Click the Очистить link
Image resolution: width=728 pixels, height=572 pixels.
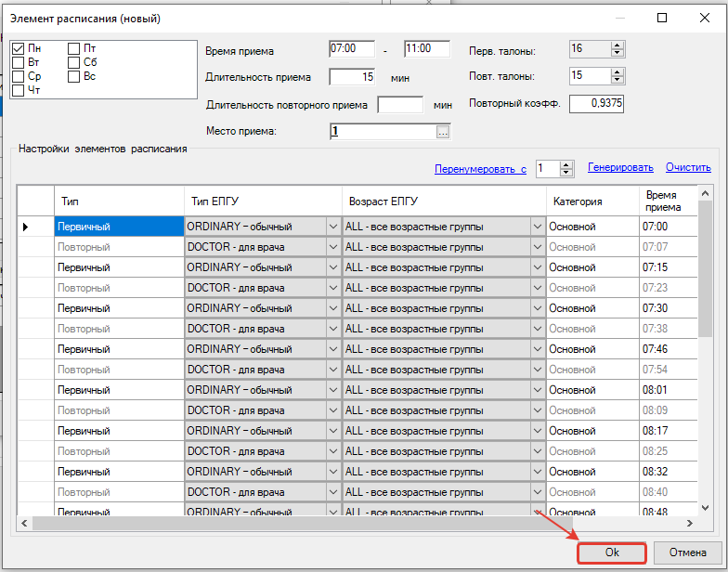tap(688, 167)
